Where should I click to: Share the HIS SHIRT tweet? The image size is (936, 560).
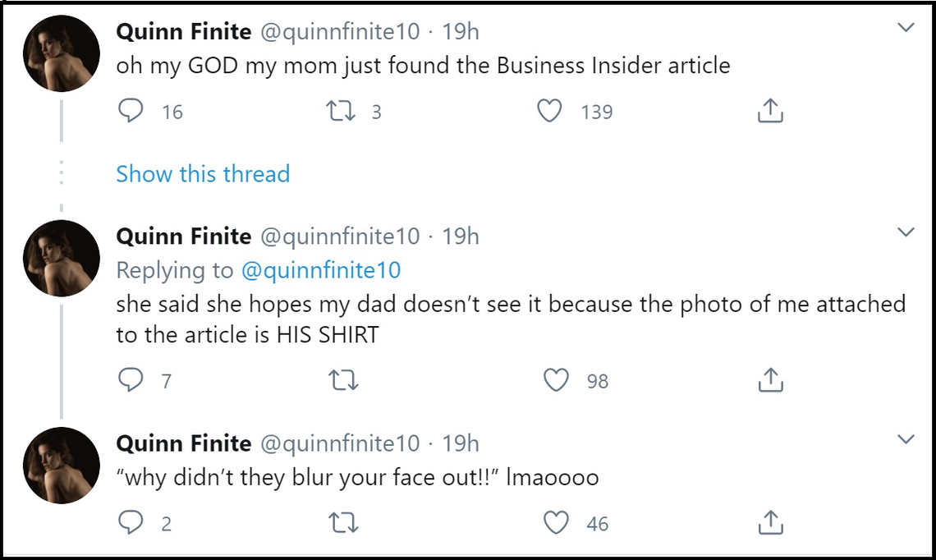click(769, 380)
